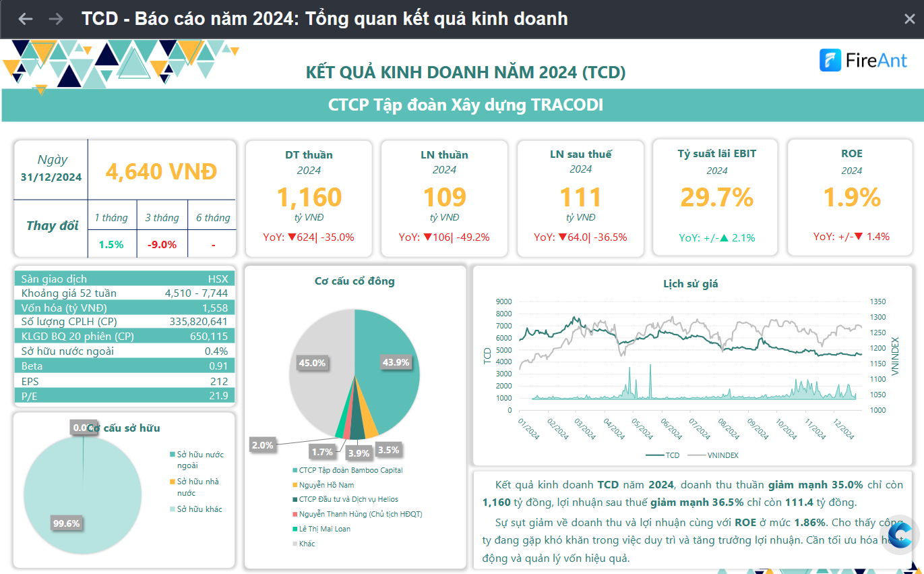This screenshot has width=924, height=574.
Task: Select the 29.7% EBIT margin value
Action: [716, 197]
